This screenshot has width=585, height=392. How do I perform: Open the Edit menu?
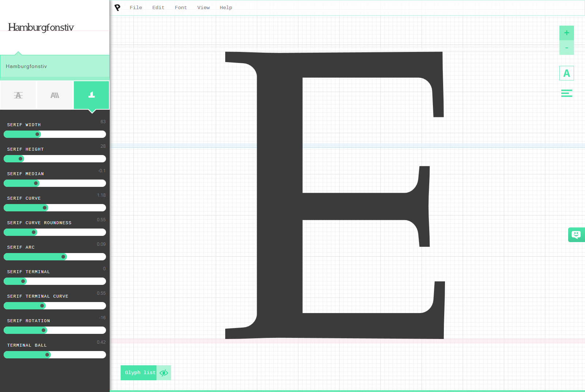tap(158, 8)
